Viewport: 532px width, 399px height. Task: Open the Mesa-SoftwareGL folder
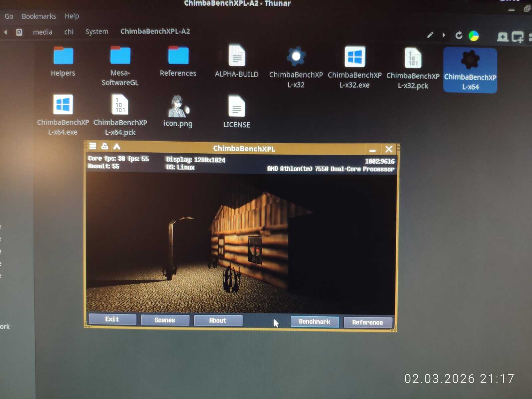coord(120,66)
